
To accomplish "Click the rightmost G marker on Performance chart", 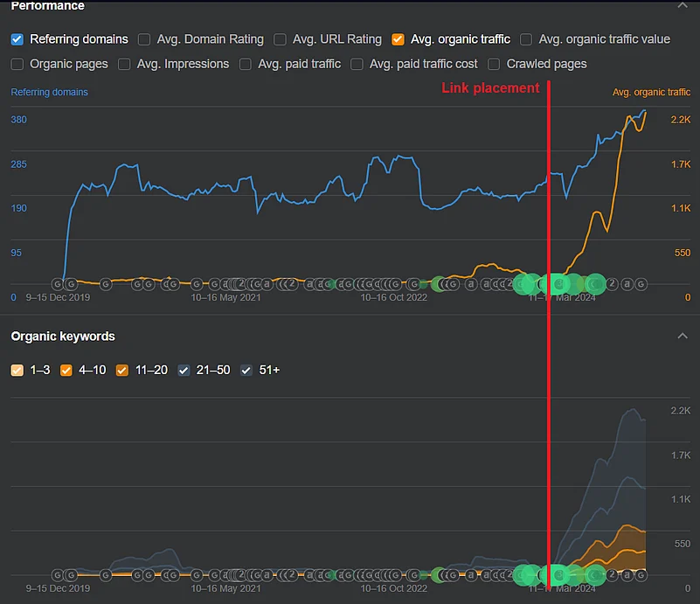I will 641,284.
